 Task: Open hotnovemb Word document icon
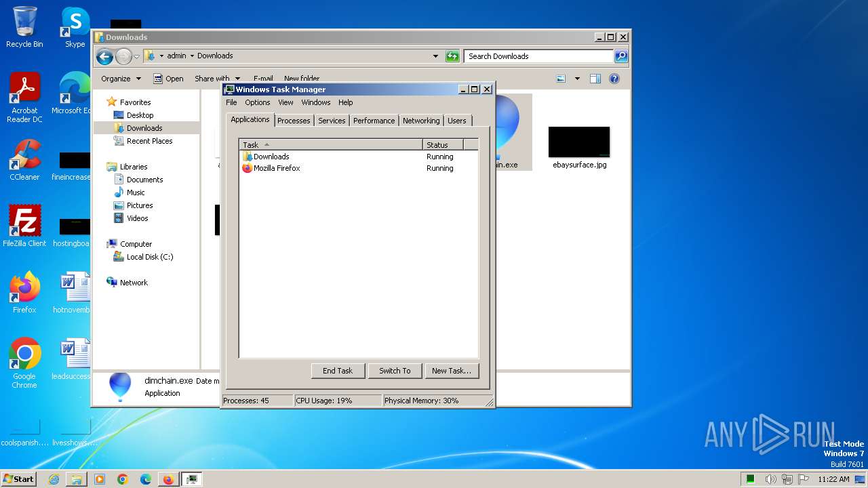tap(73, 293)
